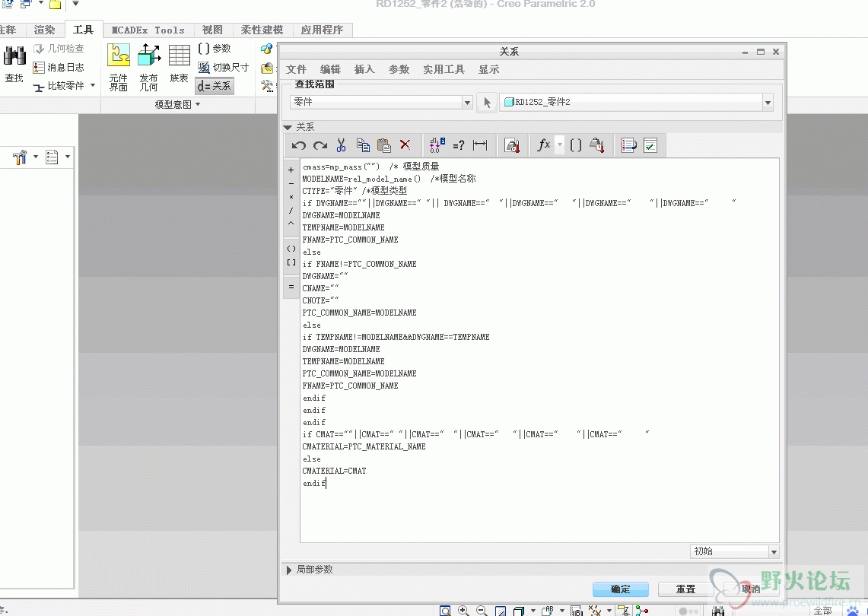Switch to the MCADEx Tools ribbon tab

pyautogui.click(x=148, y=30)
